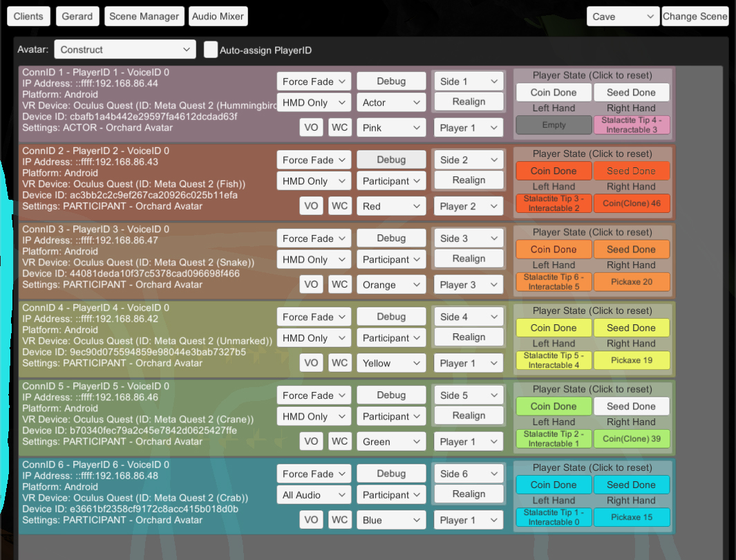Reset the Pickaxe 15 right hand state

632,517
